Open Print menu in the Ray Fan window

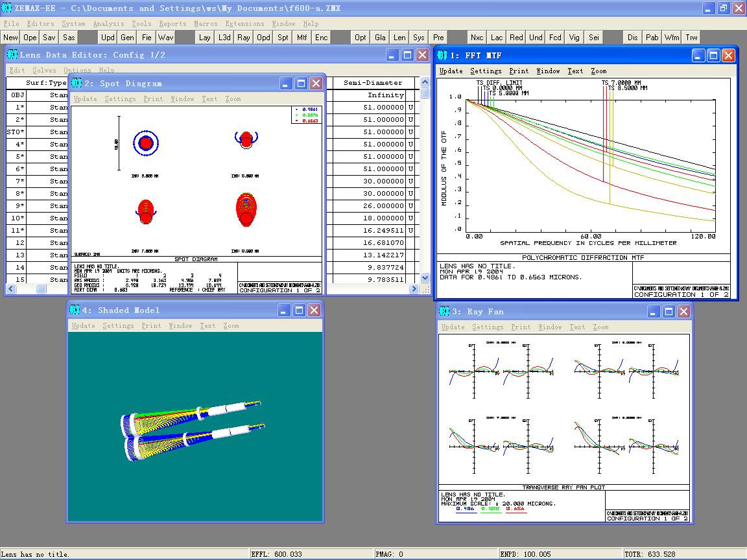pyautogui.click(x=520, y=327)
